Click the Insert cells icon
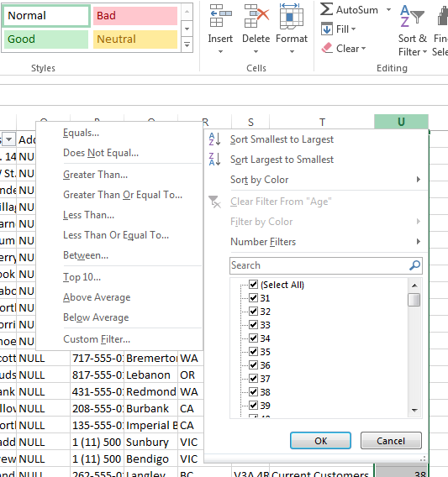 tap(220, 16)
